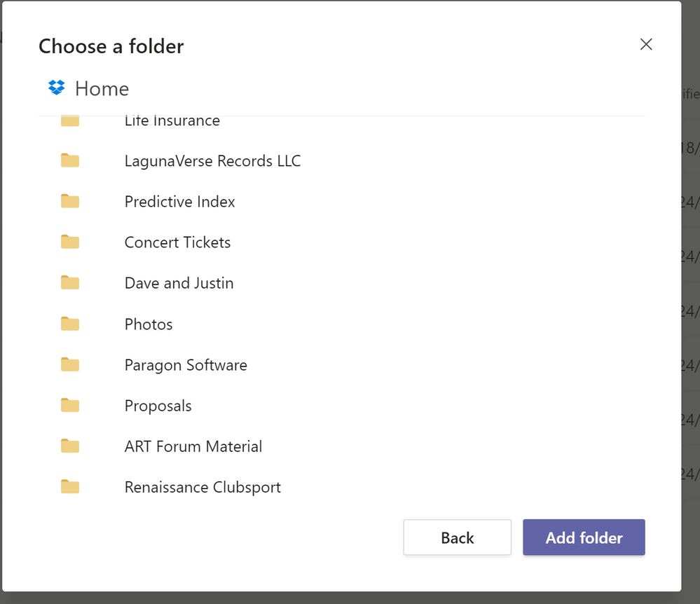The height and width of the screenshot is (604, 700).
Task: Click the Home breadcrumb label
Action: point(102,88)
